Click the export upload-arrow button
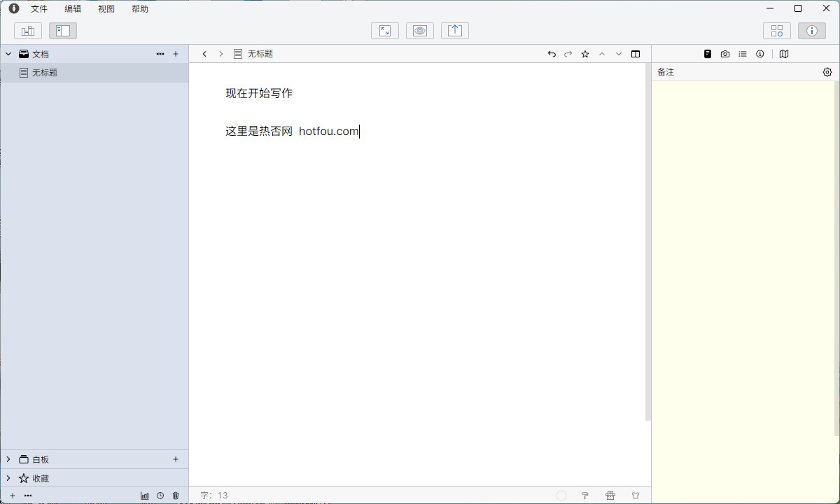Screen dimensions: 840x504 455,31
